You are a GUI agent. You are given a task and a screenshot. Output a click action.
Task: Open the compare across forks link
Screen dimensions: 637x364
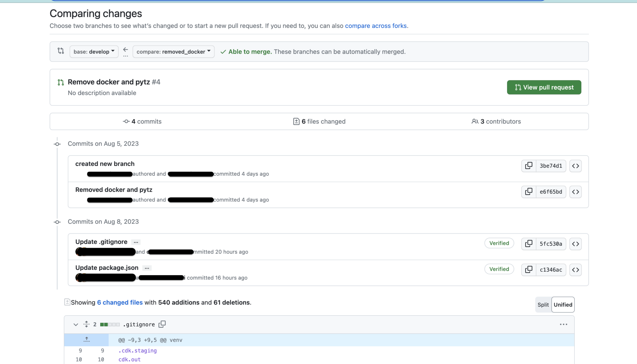point(376,25)
